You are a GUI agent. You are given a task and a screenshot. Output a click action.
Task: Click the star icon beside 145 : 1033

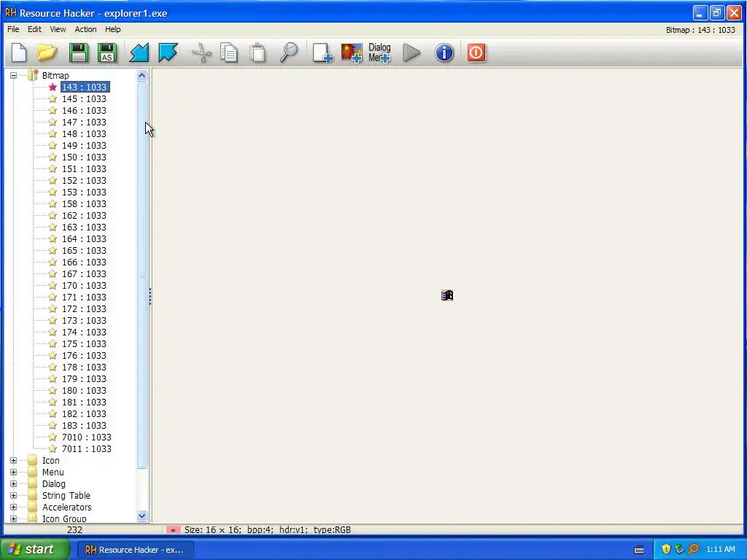pyautogui.click(x=53, y=98)
